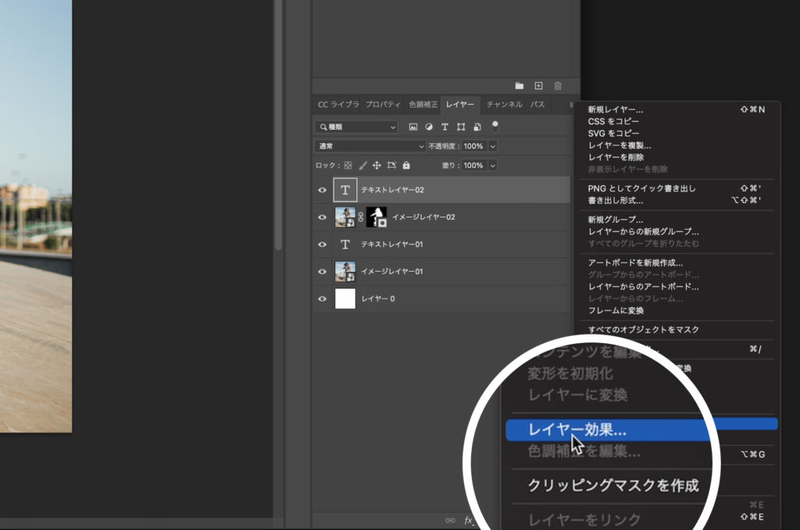Screen dimensions: 800x530
Task: Click the folder icon above the tabs
Action: (519, 86)
